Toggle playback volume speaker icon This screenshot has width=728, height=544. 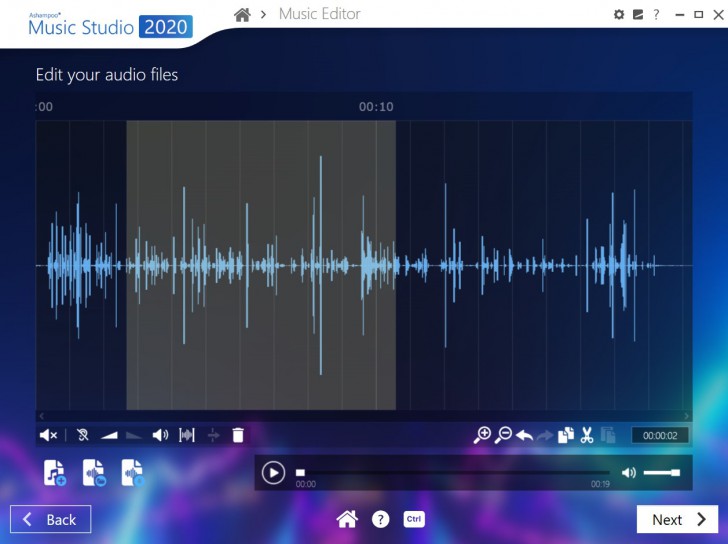point(629,473)
